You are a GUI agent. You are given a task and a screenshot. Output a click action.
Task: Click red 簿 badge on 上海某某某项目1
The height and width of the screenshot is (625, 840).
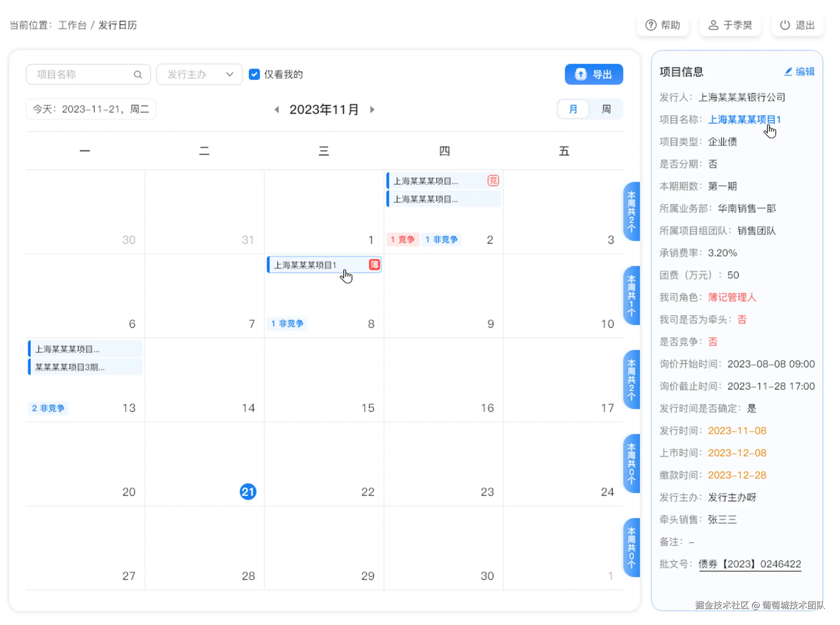pyautogui.click(x=374, y=265)
